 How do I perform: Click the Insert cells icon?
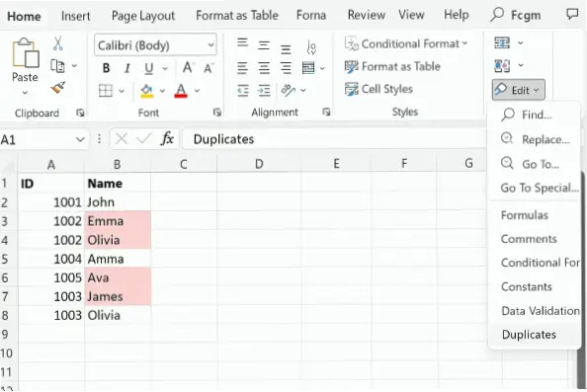pos(502,43)
